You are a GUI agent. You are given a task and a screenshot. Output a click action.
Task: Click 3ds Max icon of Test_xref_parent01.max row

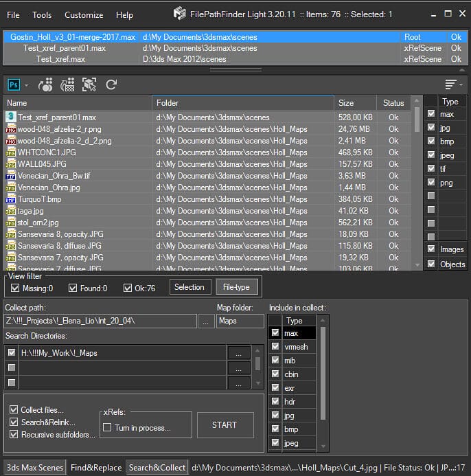[10, 117]
